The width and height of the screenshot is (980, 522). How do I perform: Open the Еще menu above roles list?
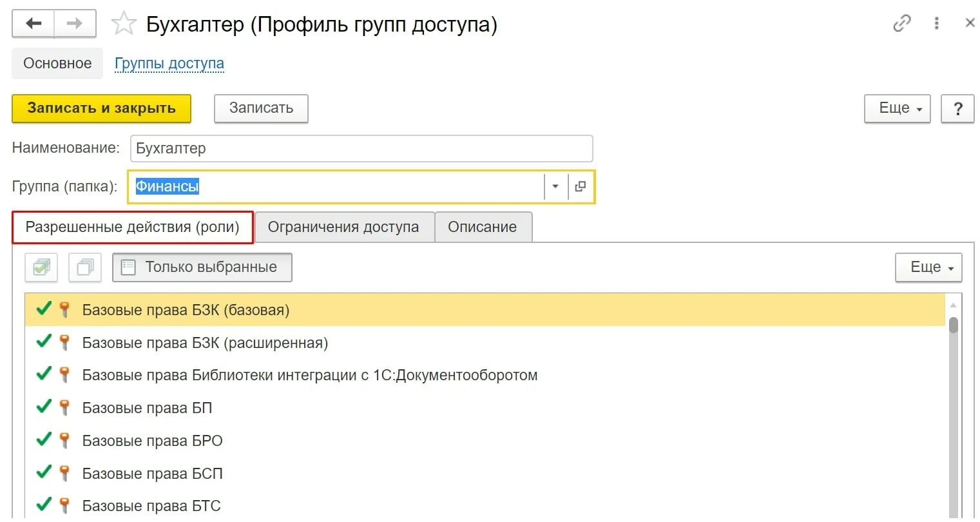pos(928,267)
